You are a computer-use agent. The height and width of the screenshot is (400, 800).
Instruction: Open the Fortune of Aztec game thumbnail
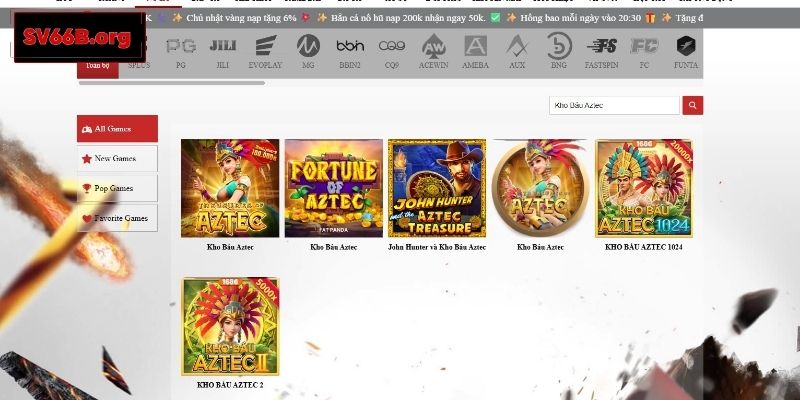tap(333, 188)
